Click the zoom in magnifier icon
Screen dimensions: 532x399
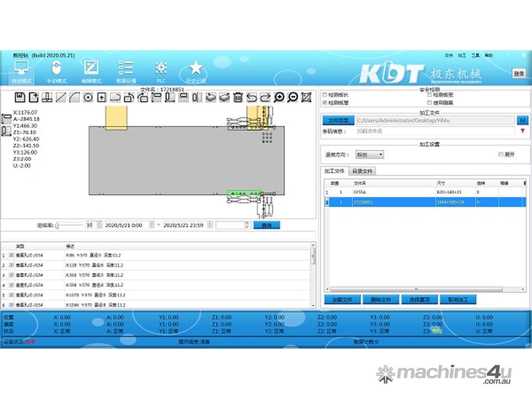(x=279, y=97)
